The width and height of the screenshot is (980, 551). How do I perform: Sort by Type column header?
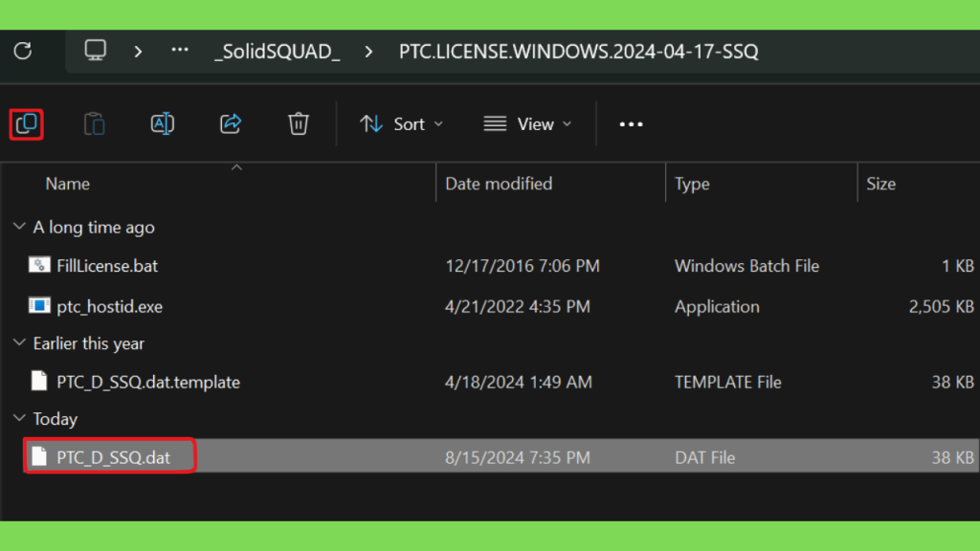tap(692, 184)
